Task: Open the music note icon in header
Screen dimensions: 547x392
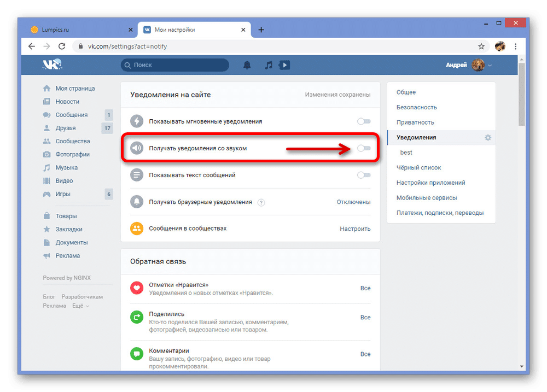Action: pyautogui.click(x=268, y=66)
